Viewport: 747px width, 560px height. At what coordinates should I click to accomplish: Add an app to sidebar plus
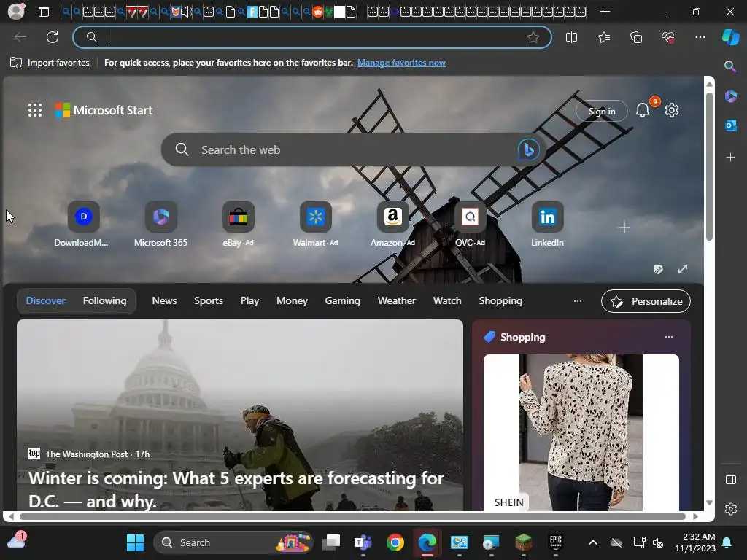point(730,157)
